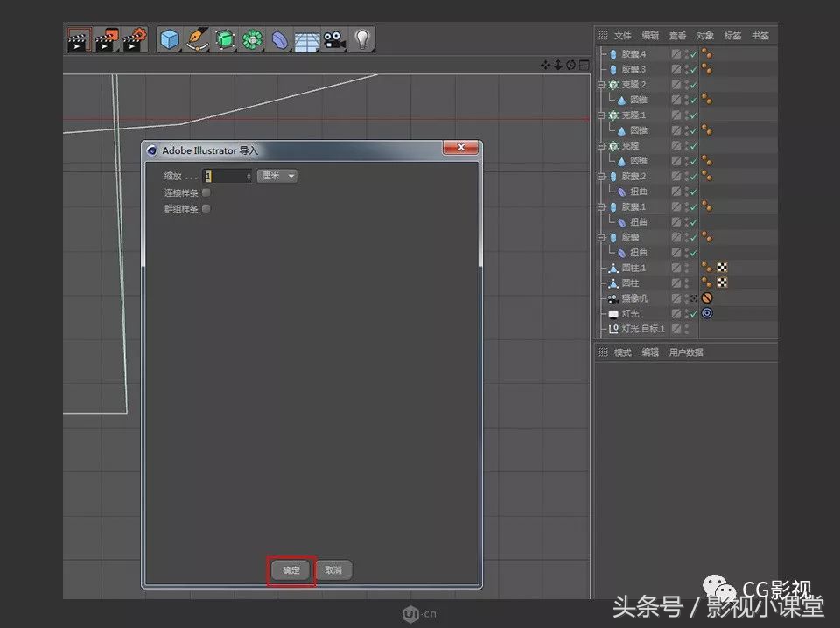The image size is (840, 628).
Task: Click the Light icon in the toolbar
Action: 360,38
